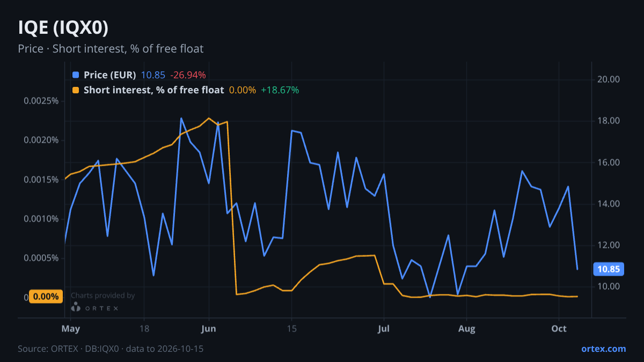This screenshot has height=362, width=644.
Task: Click the 12.00 right axis label
Action: [608, 245]
